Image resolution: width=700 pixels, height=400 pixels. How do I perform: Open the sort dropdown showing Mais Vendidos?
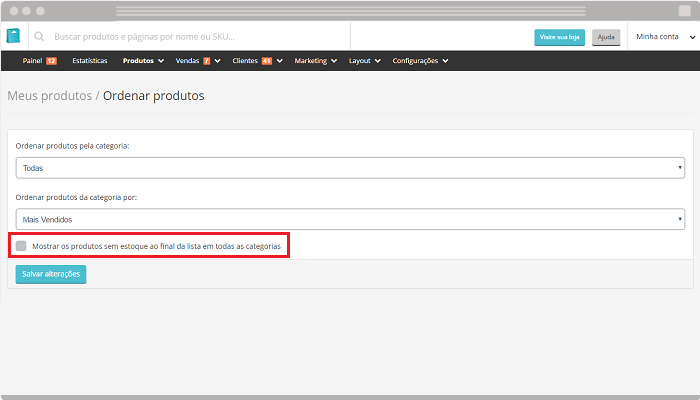click(350, 219)
